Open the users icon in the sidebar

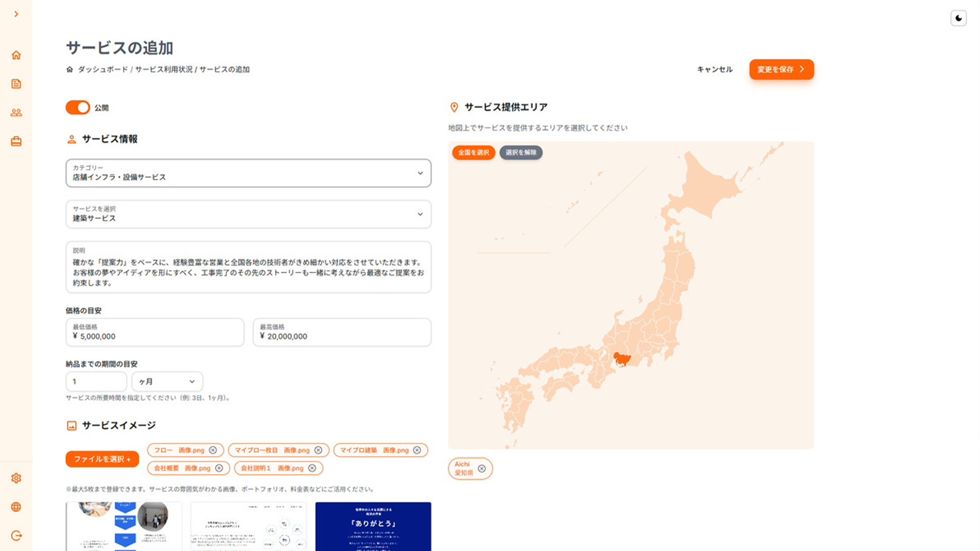(x=16, y=112)
